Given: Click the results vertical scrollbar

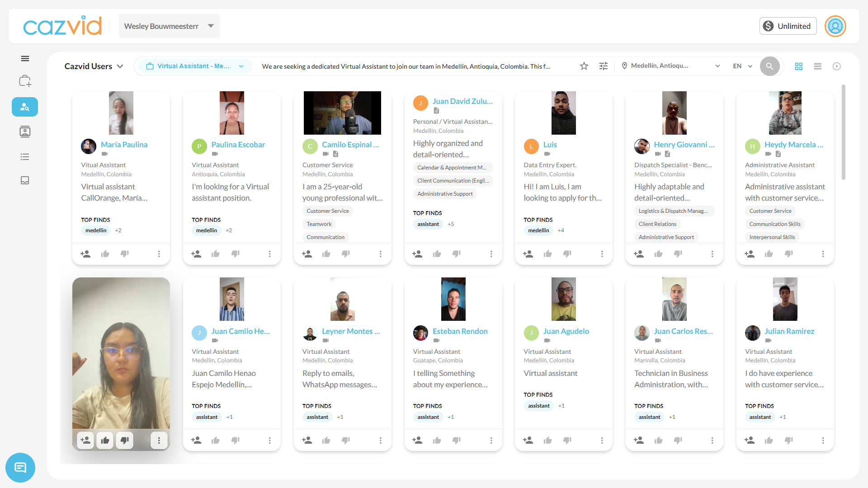Looking at the screenshot, I should pyautogui.click(x=844, y=132).
